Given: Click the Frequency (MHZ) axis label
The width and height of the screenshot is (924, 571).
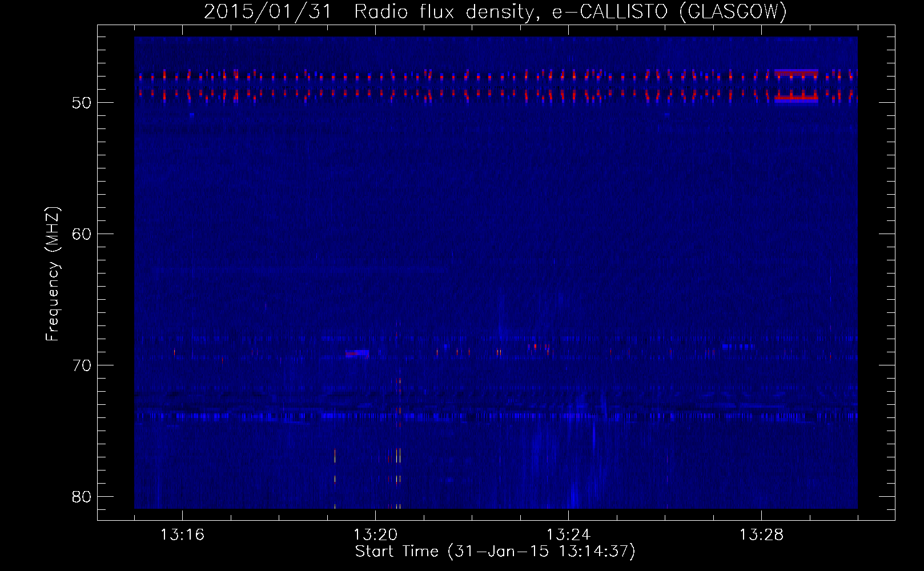Looking at the screenshot, I should click(x=53, y=274).
